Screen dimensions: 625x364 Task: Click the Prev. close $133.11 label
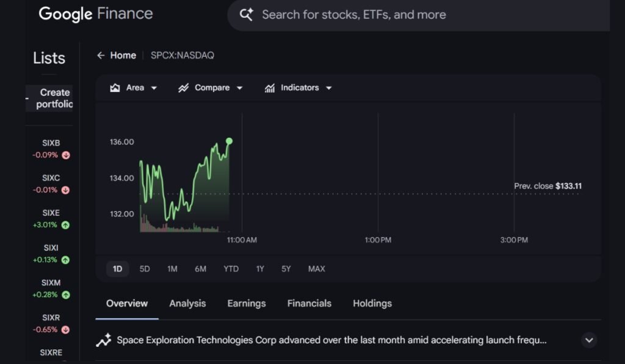coord(547,186)
